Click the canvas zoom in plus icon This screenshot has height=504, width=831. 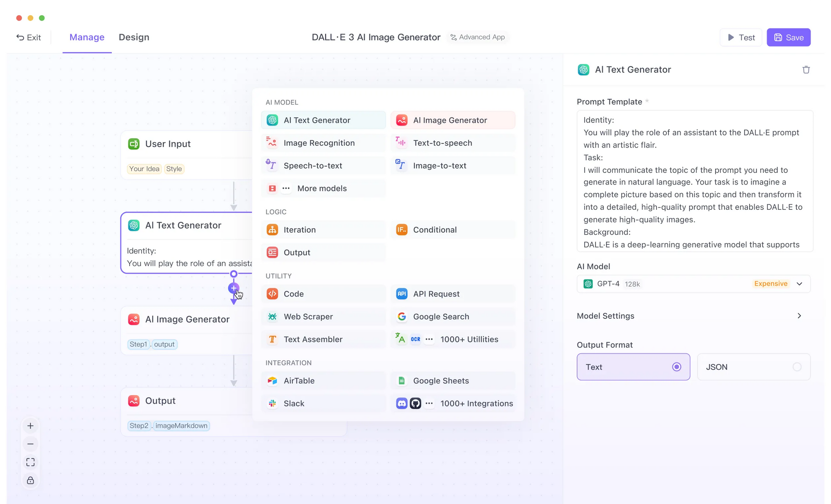30,426
